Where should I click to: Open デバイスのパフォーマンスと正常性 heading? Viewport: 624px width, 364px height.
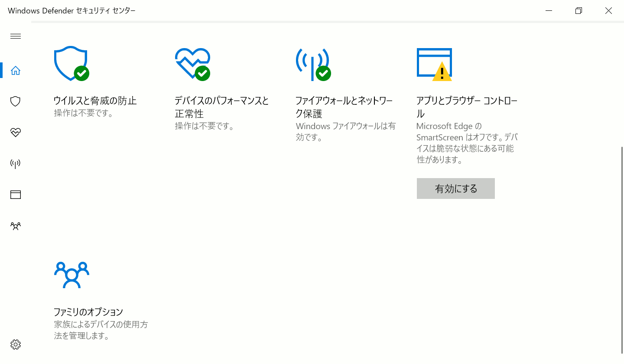pyautogui.click(x=222, y=107)
